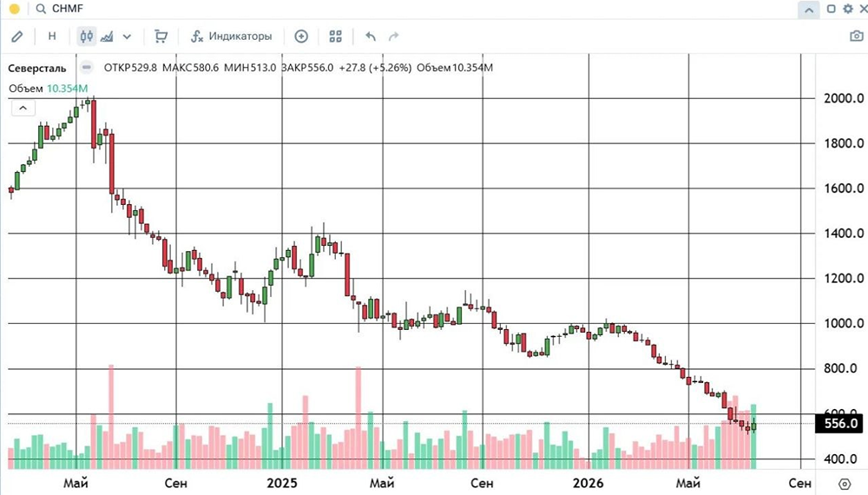Click the Северсталь symbol name
868x495 pixels.
(37, 68)
